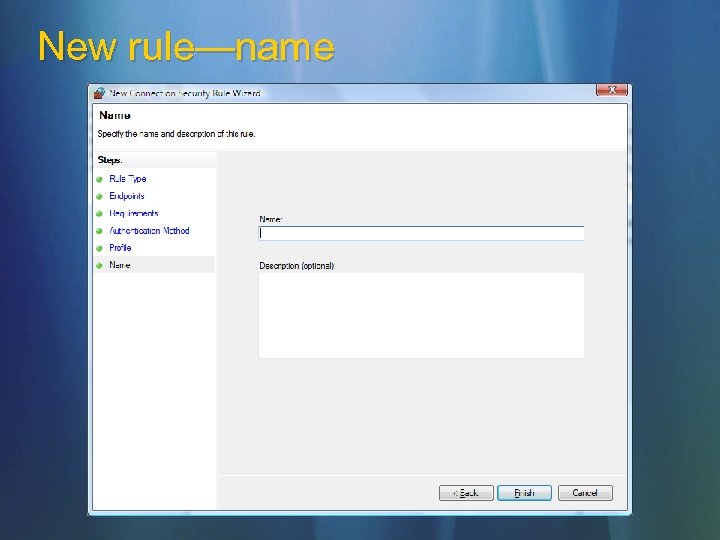Viewport: 720px width, 540px height.
Task: Click the Description (optional) text area
Action: point(421,315)
